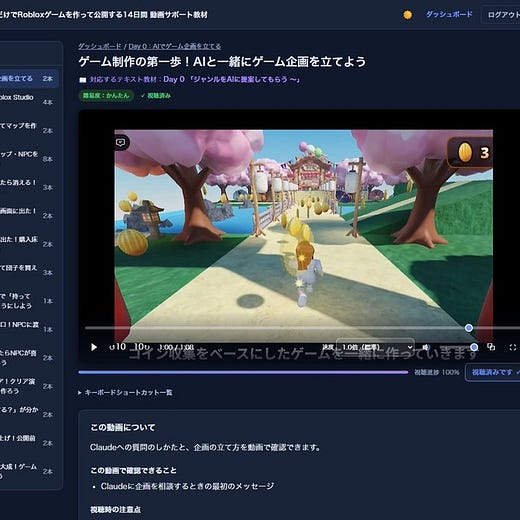Click the time display 1:00 / 1:08
This screenshot has height=520, width=520.
point(176,347)
